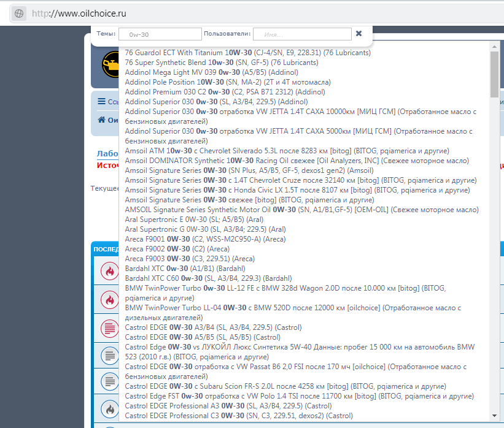Click the yellow oil can site logo
Screen dimensions: 504x428
point(110,64)
